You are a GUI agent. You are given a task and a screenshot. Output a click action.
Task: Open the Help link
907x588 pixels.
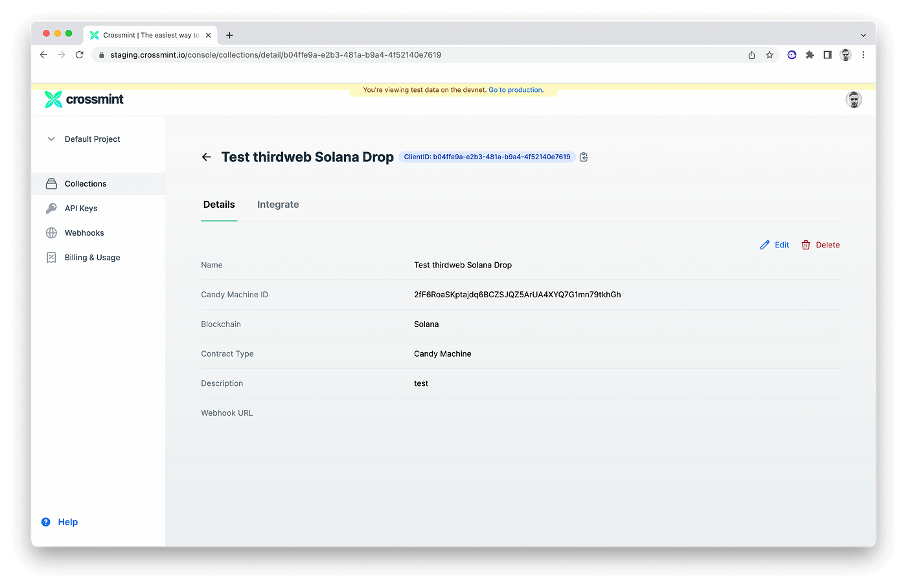pyautogui.click(x=68, y=522)
